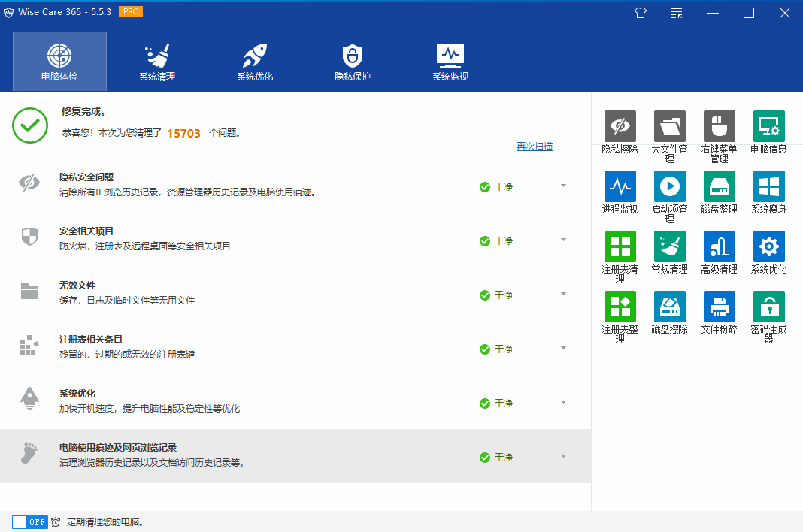The width and height of the screenshot is (803, 532).
Task: Open the 隐私擦除 privacy eraser tool
Action: pos(620,126)
